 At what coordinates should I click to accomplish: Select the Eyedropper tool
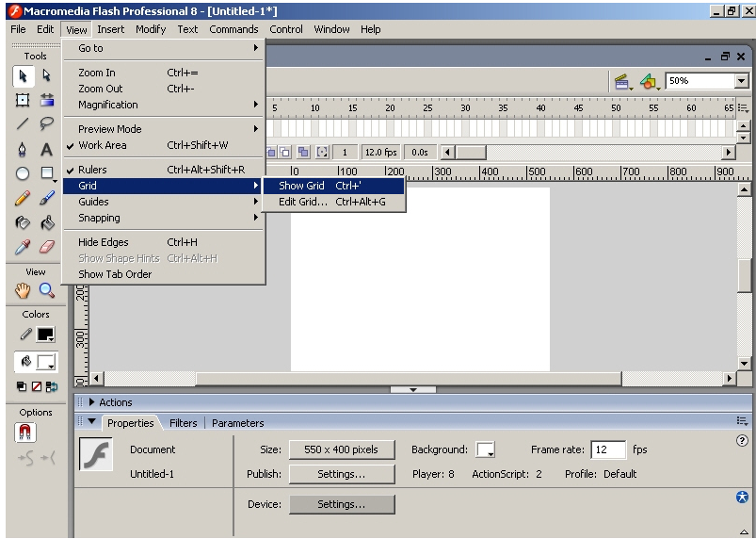pos(23,247)
